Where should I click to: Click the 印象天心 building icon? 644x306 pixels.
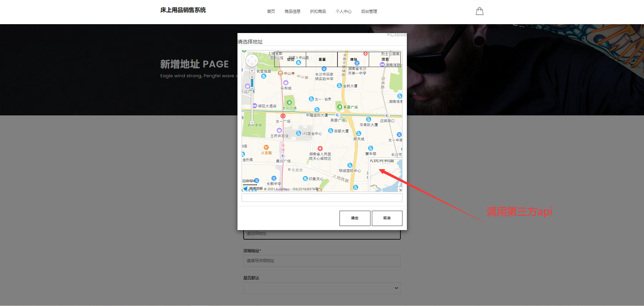[x=306, y=179]
